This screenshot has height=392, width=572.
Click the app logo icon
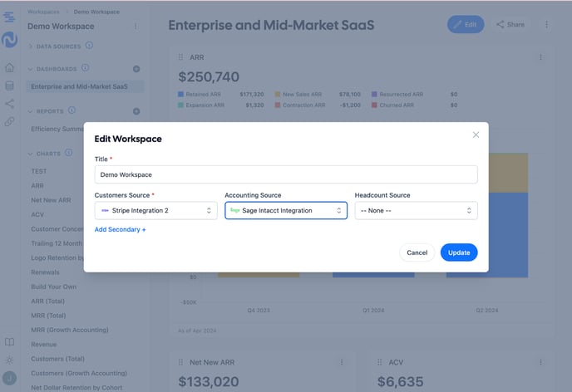click(x=9, y=39)
